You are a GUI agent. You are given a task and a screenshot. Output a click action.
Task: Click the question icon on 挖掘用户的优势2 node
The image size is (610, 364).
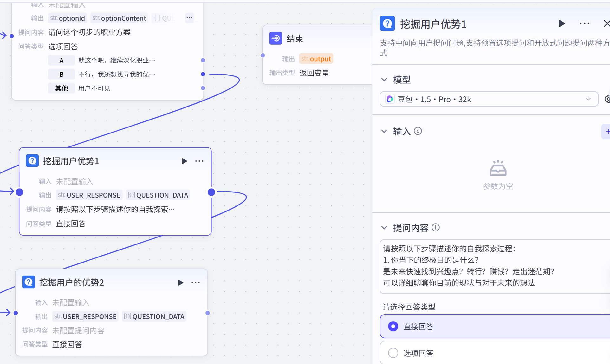click(x=28, y=282)
